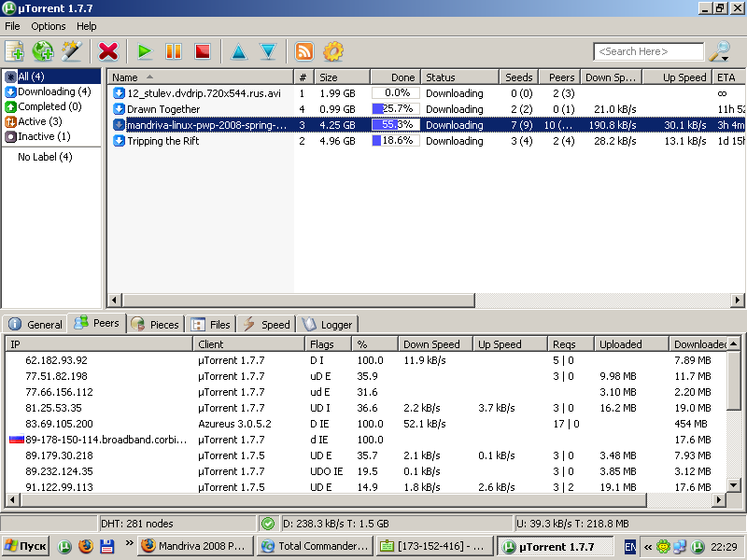The image size is (747, 560).
Task: Select peer 83.69.105.200 Azureus row
Action: pos(366,424)
